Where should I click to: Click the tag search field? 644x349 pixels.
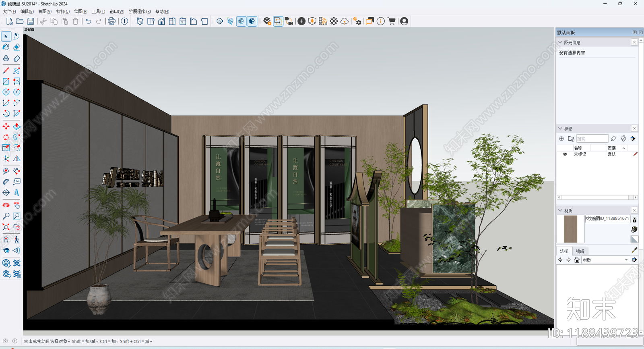592,139
